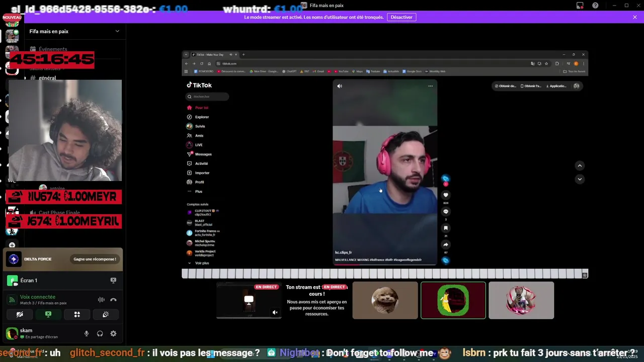This screenshot has width=644, height=362.
Task: Like the TikTok video with heart
Action: [x=445, y=195]
